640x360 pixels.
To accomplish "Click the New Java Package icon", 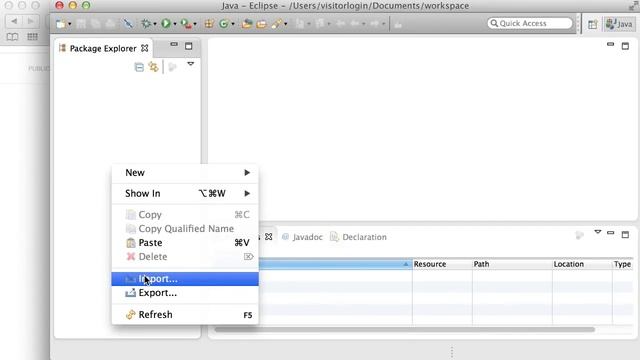I will tap(209, 24).
